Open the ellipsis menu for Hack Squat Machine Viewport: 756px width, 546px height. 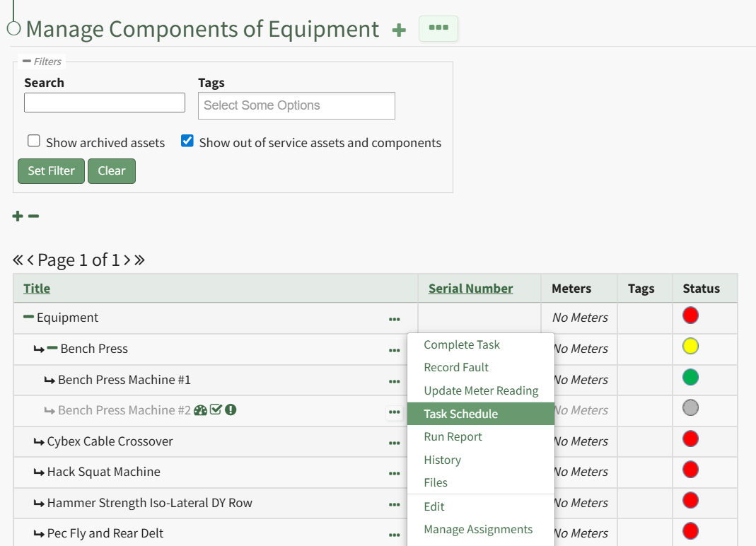pyautogui.click(x=394, y=473)
